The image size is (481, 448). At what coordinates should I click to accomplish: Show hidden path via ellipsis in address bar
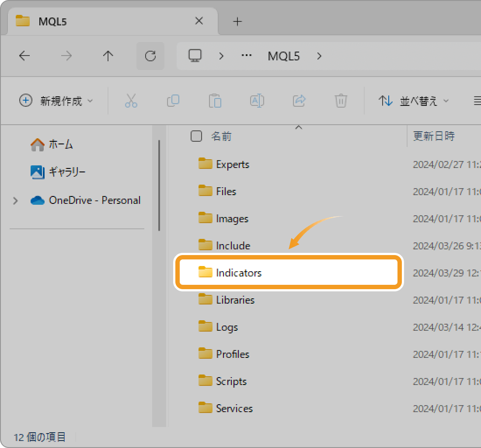(x=246, y=56)
